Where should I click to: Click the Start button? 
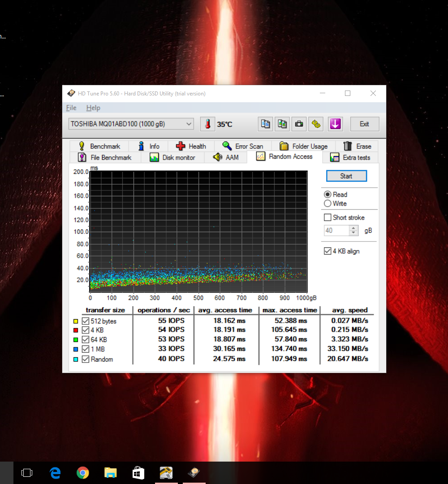pos(346,176)
